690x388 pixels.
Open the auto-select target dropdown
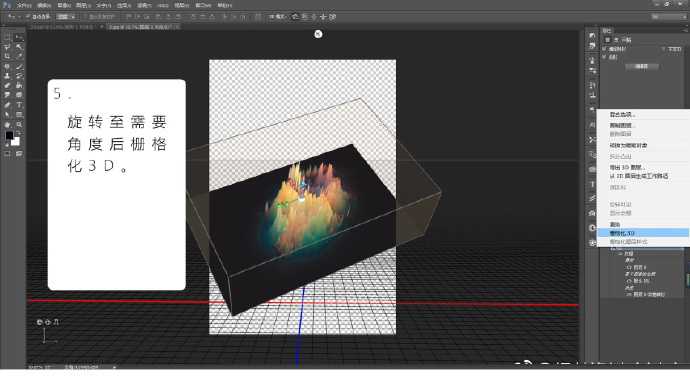(66, 17)
